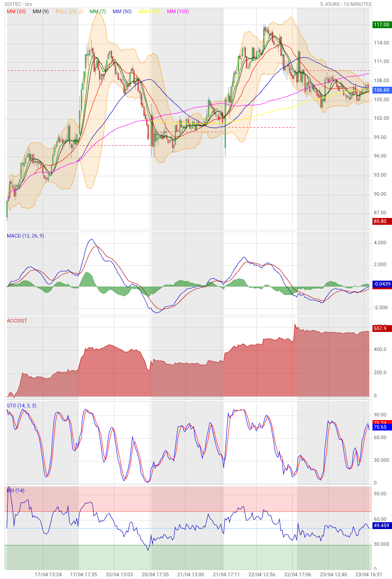This screenshot has width=392, height=579.
Task: Click the 22/04 12:56 time axis label
Action: click(x=262, y=574)
